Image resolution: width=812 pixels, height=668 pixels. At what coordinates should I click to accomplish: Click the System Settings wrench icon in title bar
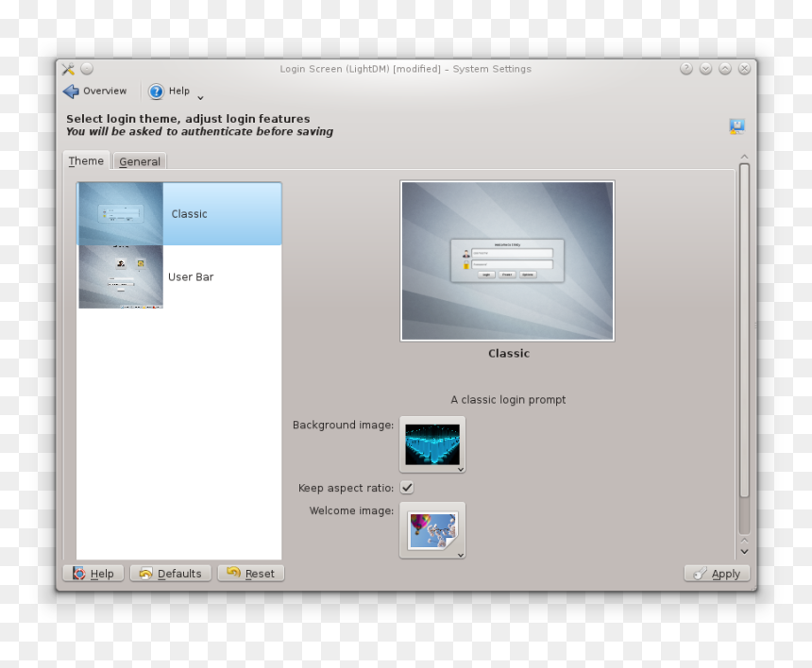[x=68, y=69]
